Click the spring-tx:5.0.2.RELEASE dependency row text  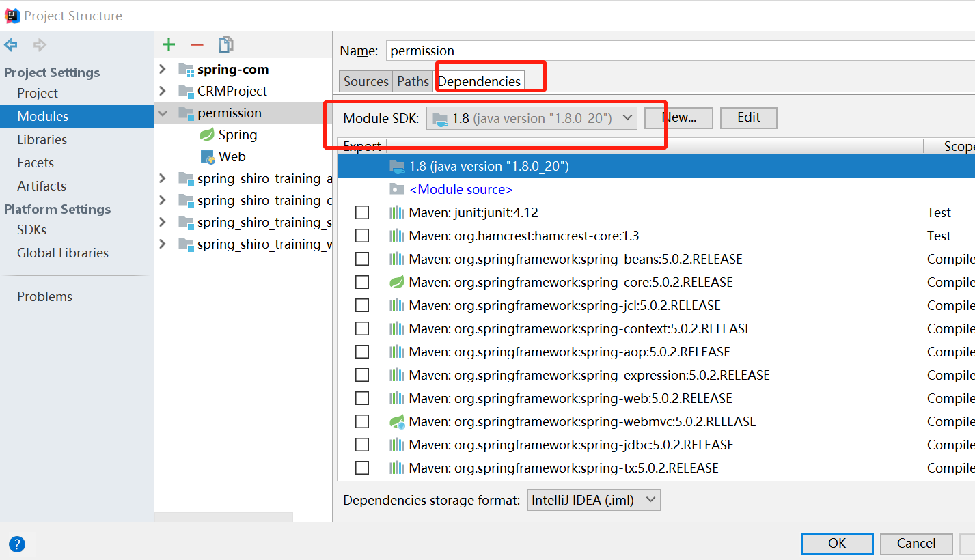pyautogui.click(x=564, y=468)
